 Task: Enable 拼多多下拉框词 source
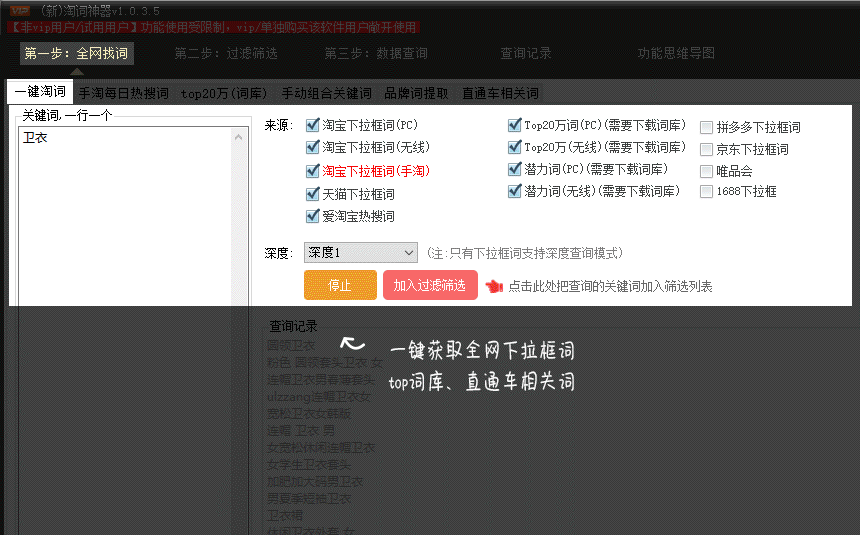(x=706, y=128)
